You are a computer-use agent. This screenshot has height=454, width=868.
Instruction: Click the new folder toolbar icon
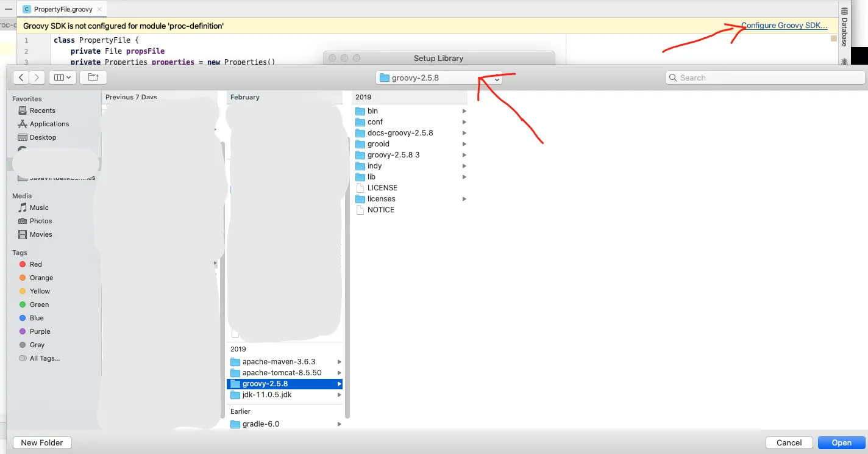click(93, 77)
